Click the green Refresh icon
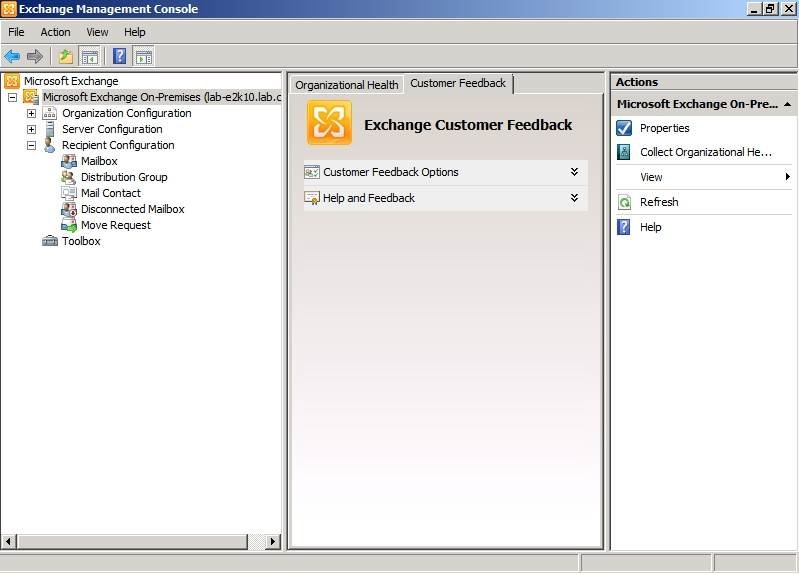Screen dimensions: 799x574 [624, 202]
